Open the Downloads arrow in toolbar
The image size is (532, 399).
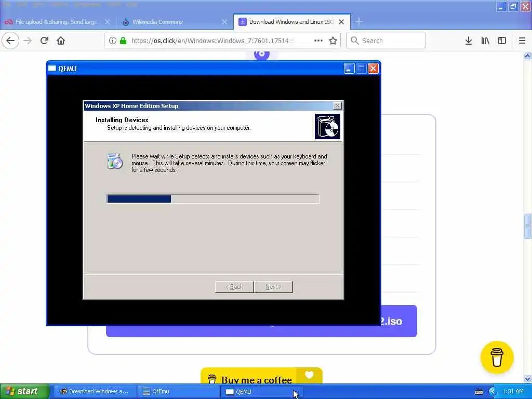coord(468,41)
